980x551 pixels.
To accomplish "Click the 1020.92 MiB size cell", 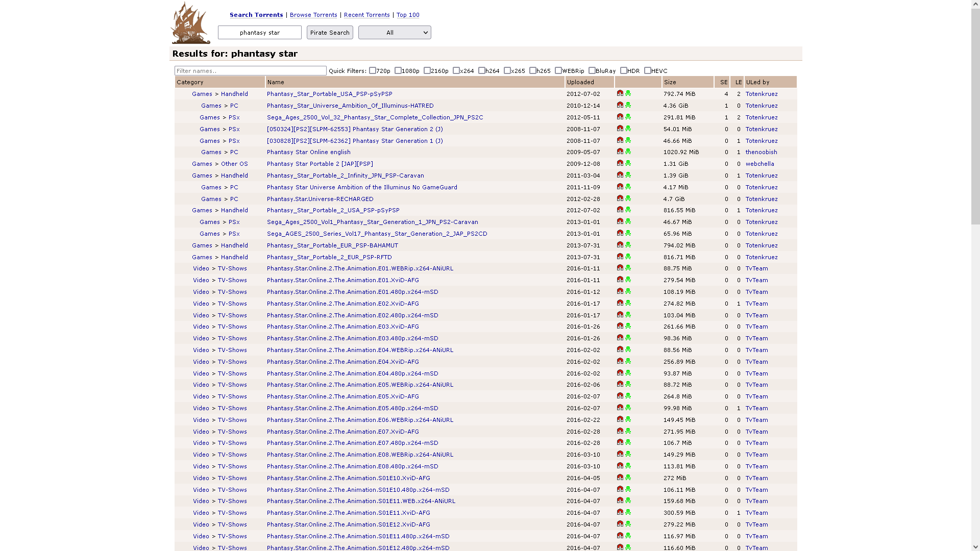I will pos(681,152).
